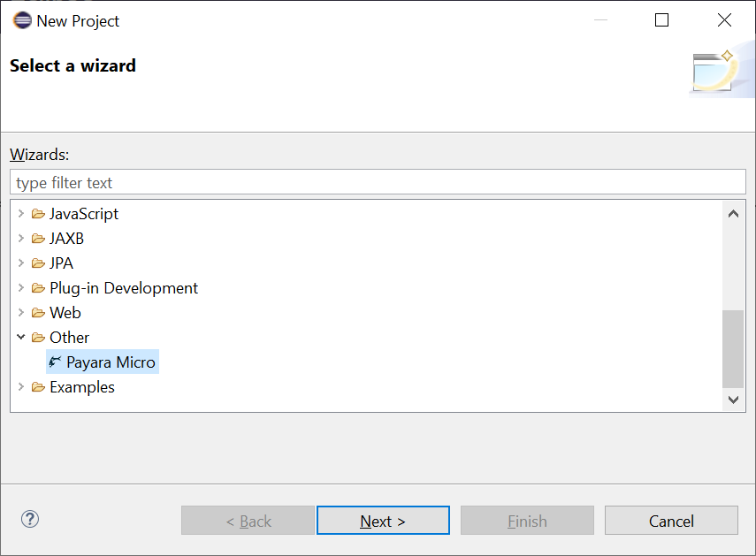Expand the Examples category
Viewport: 756px width, 556px height.
[x=21, y=387]
